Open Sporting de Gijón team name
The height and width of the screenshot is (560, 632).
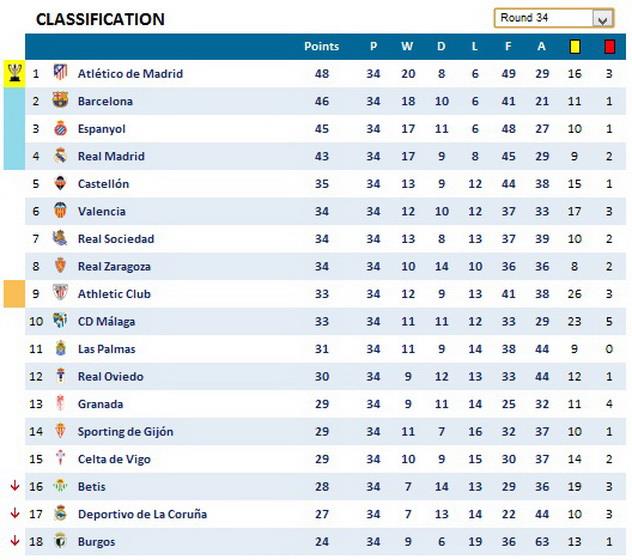pos(125,432)
